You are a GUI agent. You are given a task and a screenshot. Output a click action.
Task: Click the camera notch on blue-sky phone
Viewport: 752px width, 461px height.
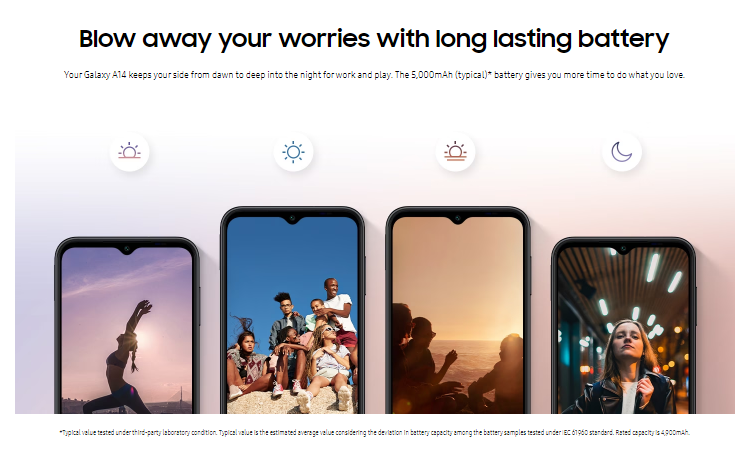pyautogui.click(x=292, y=219)
